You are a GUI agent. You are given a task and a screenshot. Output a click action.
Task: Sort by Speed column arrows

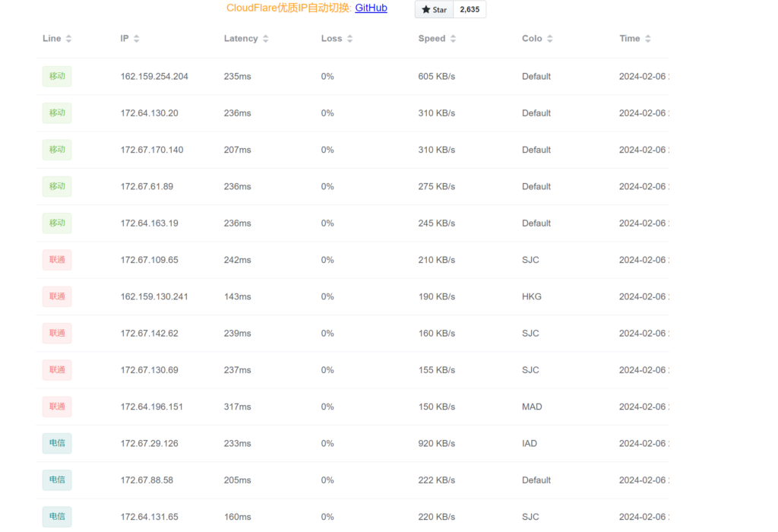point(453,39)
